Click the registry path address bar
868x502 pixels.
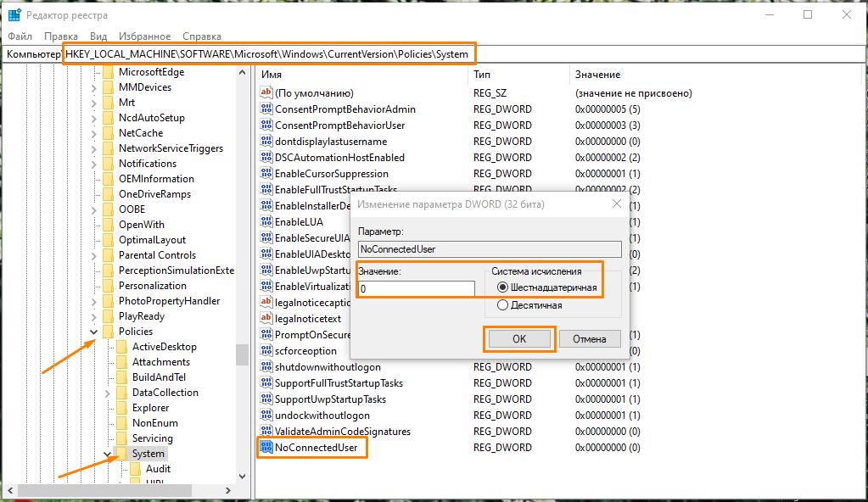pyautogui.click(x=270, y=54)
